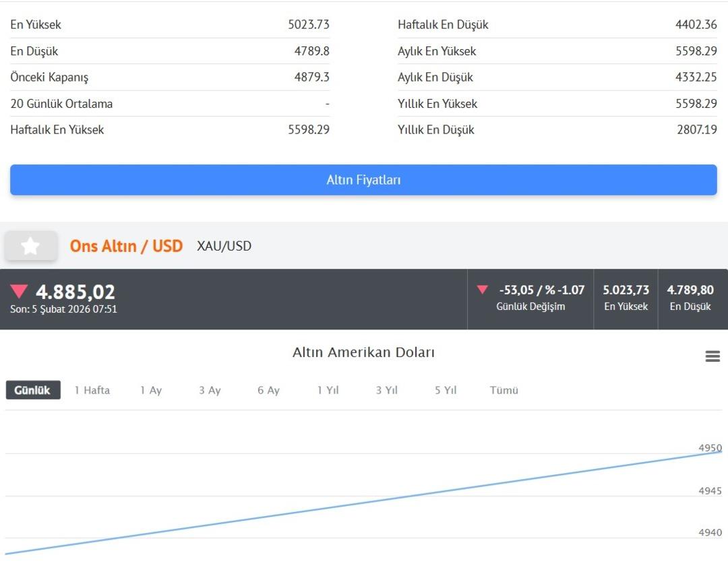
Task: Click the star favorite icon
Action: [x=30, y=246]
